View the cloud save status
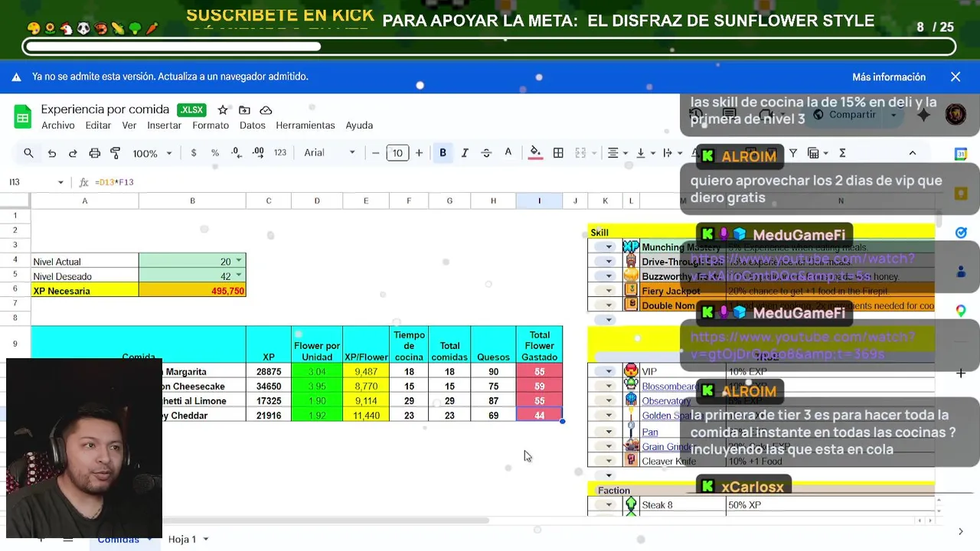The height and width of the screenshot is (551, 980). [x=266, y=109]
